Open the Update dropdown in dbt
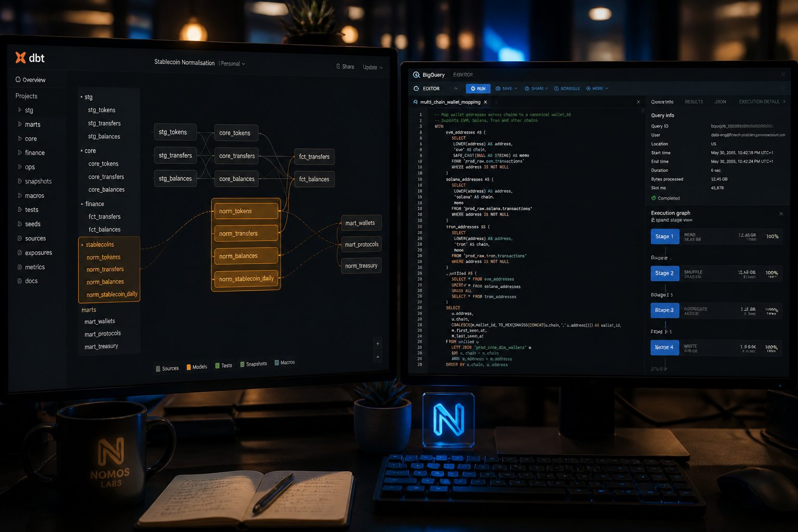 click(x=373, y=67)
